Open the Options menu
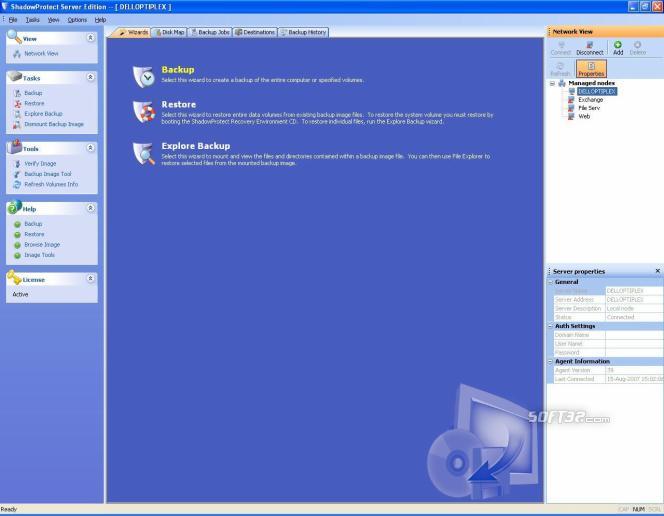Image resolution: width=664 pixels, height=516 pixels. (x=77, y=20)
